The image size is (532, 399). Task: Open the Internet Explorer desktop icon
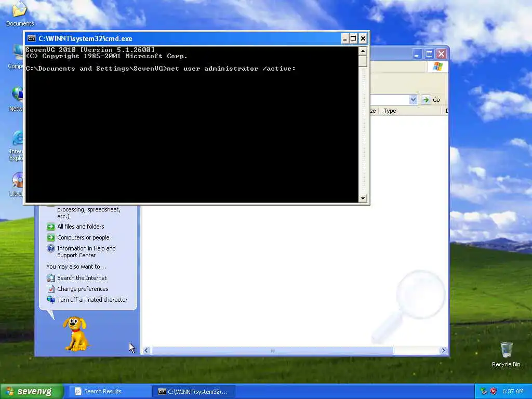click(x=16, y=146)
